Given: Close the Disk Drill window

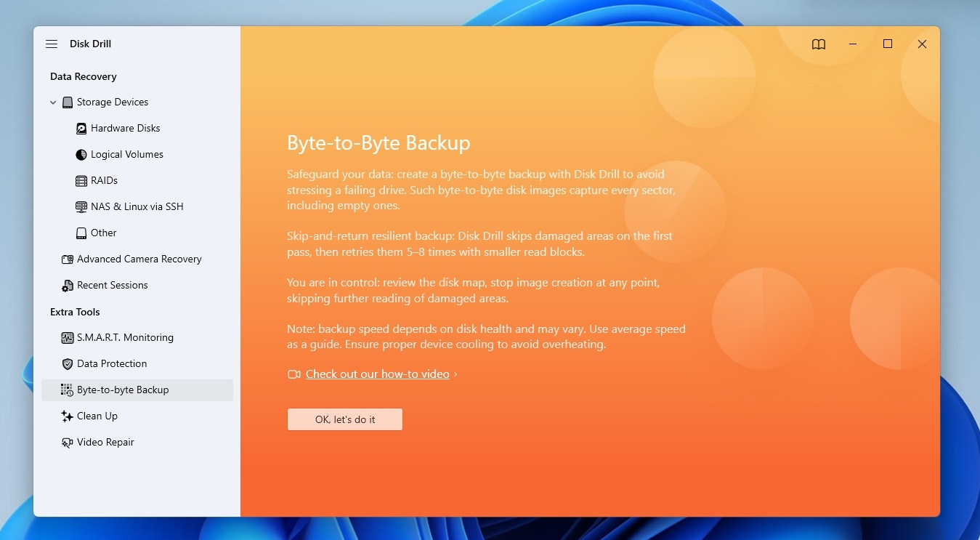Looking at the screenshot, I should tap(922, 44).
